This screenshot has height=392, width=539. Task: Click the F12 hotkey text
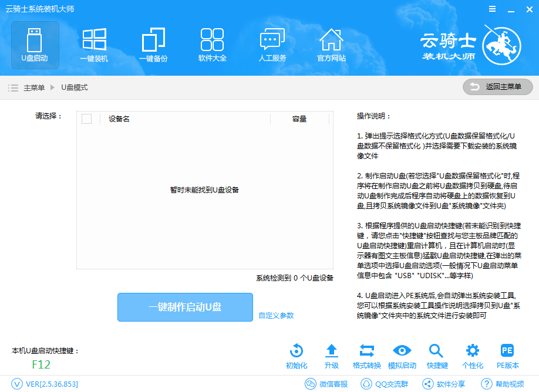pos(41,364)
